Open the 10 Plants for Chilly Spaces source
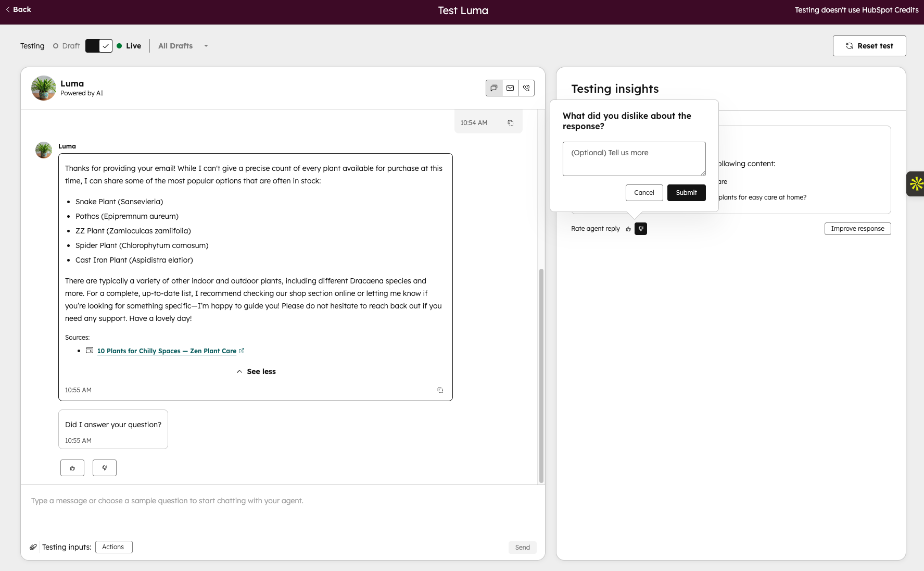Screen dimensions: 924x571 [x=167, y=351]
